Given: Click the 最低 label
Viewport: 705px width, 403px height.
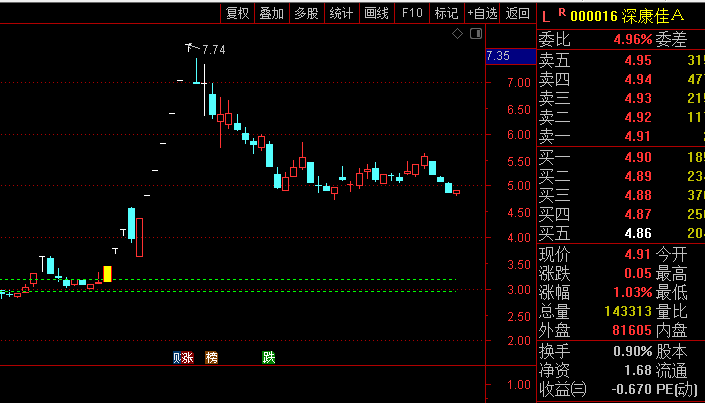Looking at the screenshot, I should click(x=671, y=292).
